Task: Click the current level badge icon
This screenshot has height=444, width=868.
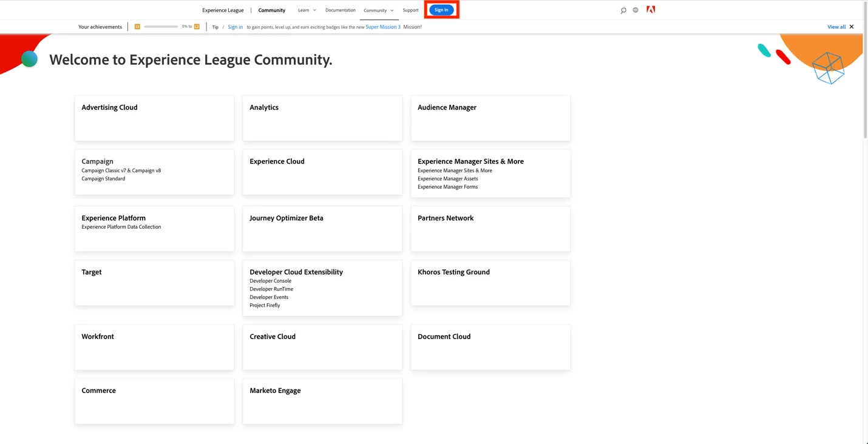Action: click(137, 27)
